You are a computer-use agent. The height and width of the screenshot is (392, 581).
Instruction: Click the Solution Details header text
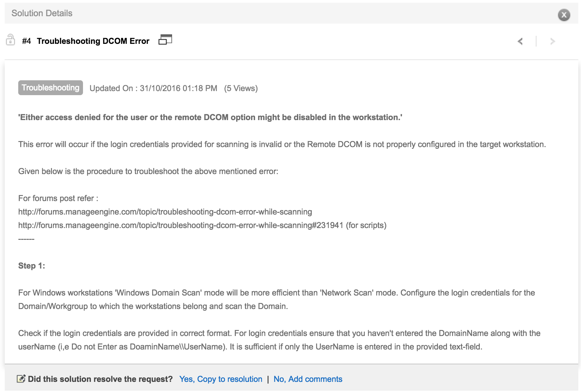42,13
